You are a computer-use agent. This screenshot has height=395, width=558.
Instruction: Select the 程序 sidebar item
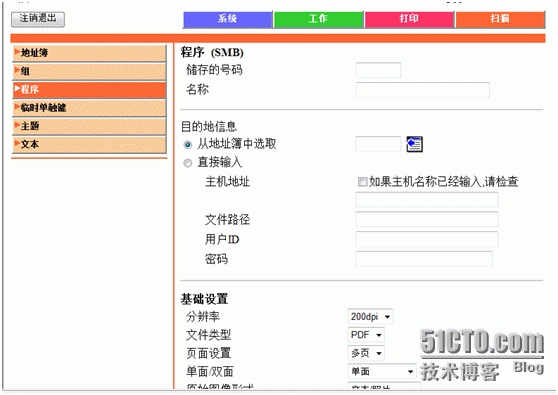(89, 90)
